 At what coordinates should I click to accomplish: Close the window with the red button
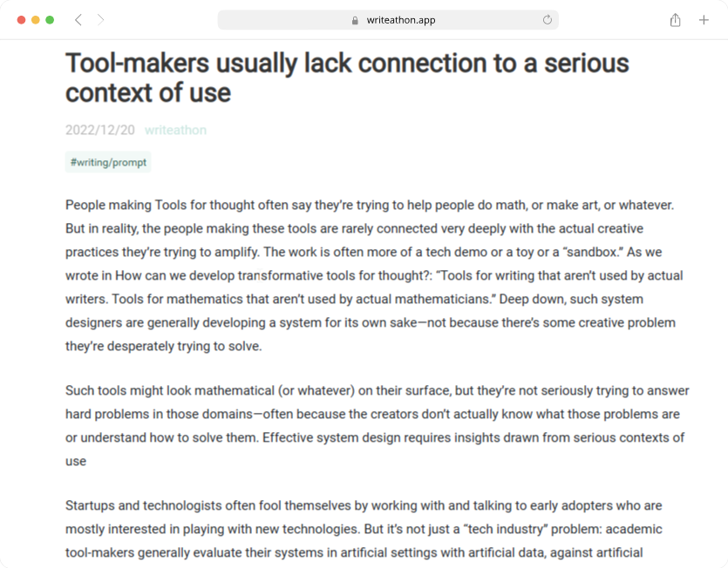coord(21,20)
